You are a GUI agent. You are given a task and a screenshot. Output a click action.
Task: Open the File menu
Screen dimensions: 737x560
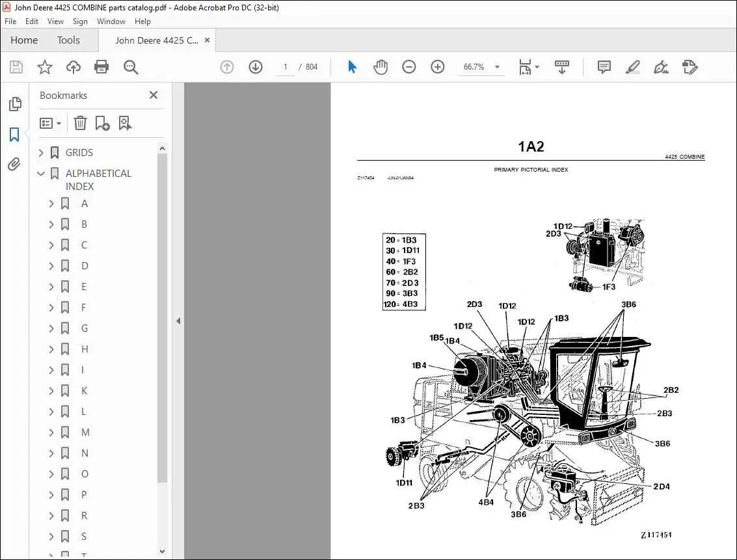tap(10, 21)
